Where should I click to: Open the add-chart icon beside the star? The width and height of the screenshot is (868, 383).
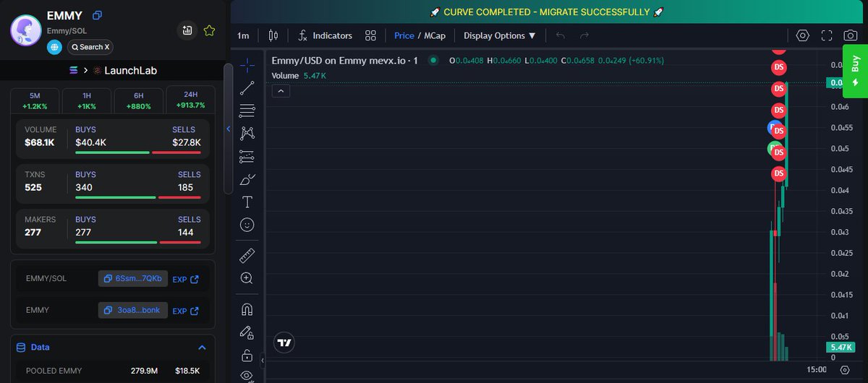187,30
